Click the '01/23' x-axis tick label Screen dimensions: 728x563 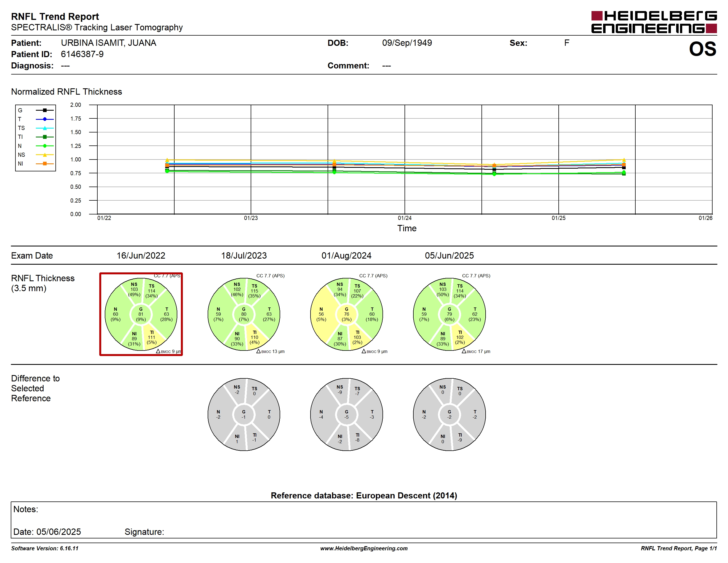click(x=251, y=218)
